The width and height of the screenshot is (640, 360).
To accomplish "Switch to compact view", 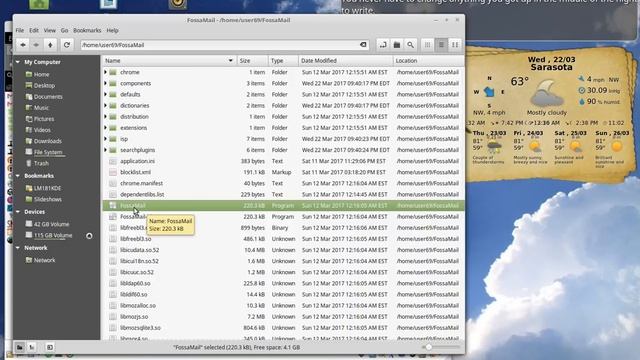I will pyautogui.click(x=455, y=45).
